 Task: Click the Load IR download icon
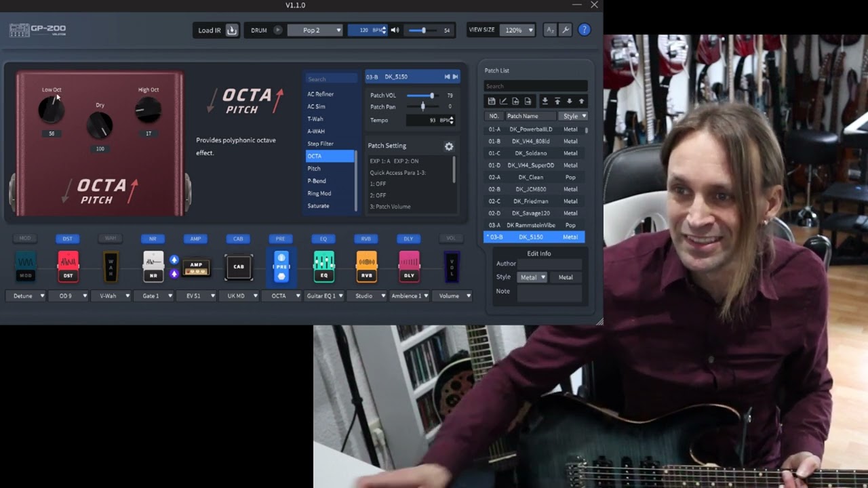[232, 30]
